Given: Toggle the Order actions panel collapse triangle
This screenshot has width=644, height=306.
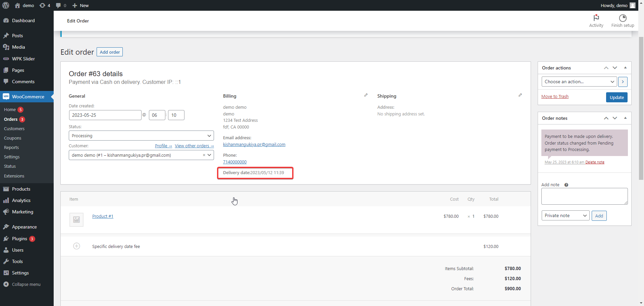Looking at the screenshot, I should coord(625,68).
